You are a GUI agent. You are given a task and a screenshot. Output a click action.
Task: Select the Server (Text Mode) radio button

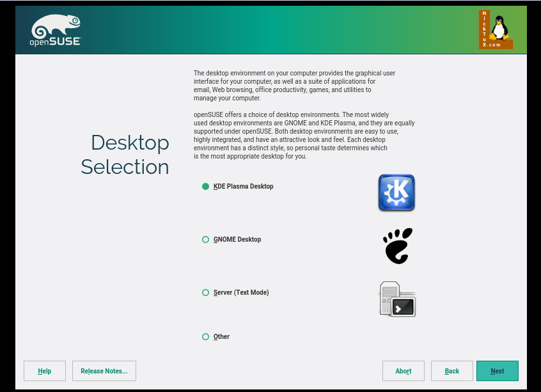point(205,293)
